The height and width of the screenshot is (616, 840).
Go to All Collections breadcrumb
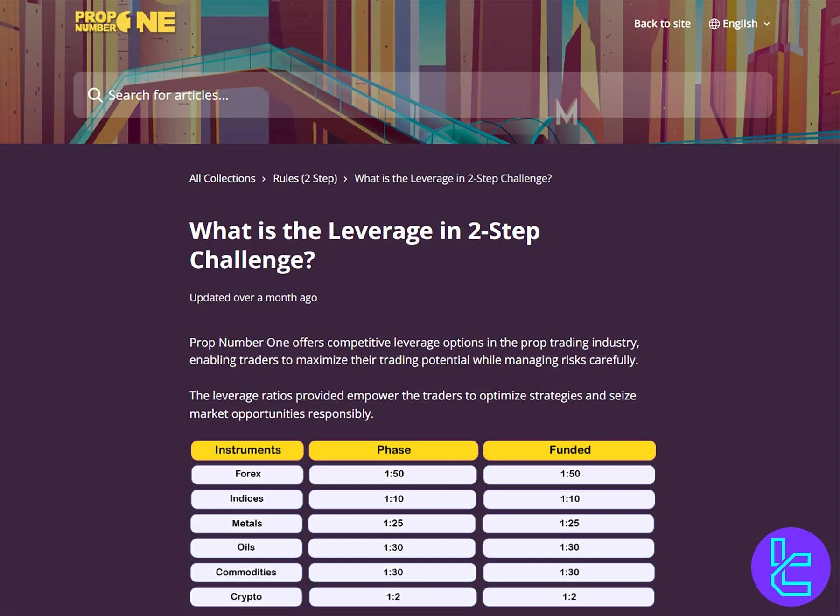click(222, 178)
